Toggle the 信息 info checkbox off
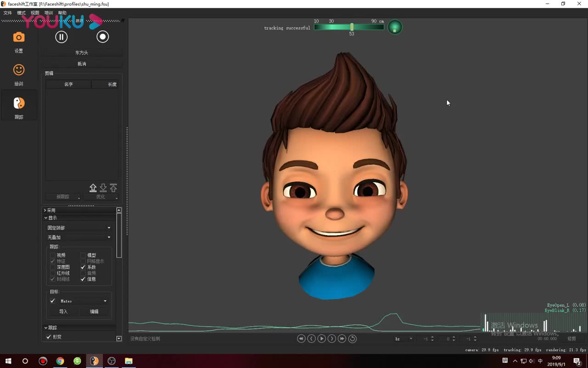588x368 pixels. coord(83,279)
